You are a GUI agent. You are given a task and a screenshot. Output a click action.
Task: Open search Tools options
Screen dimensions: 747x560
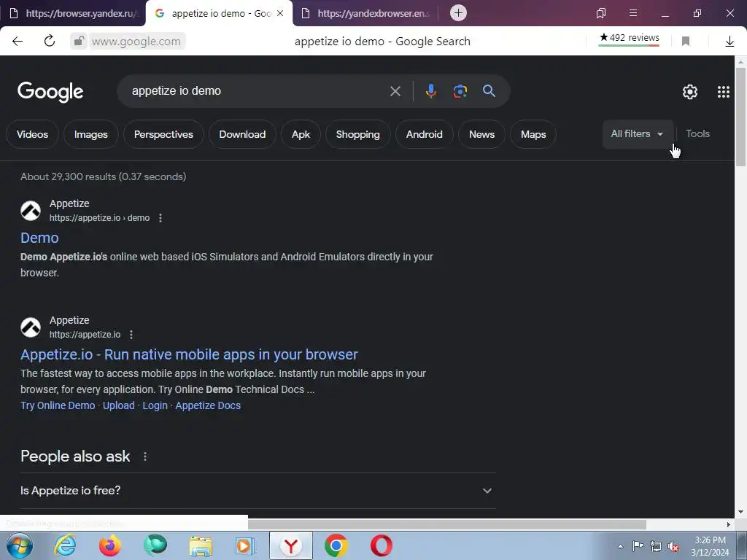[697, 134]
